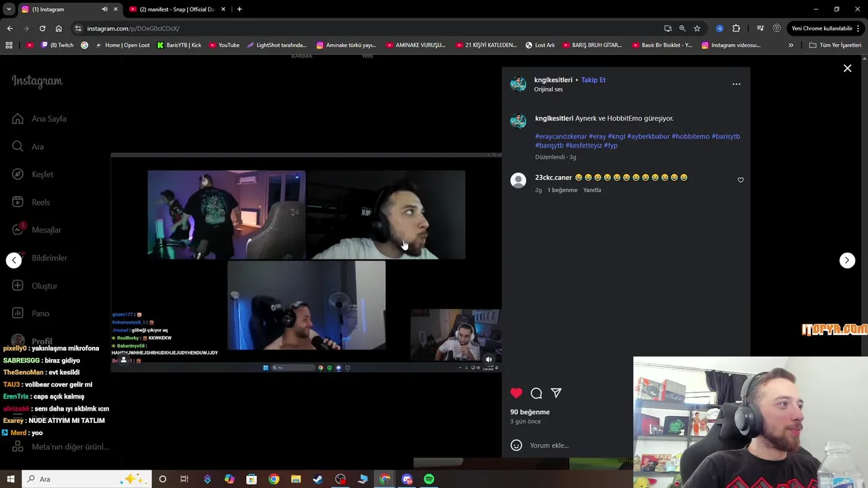The image size is (868, 488).
Task: Open Discord from the taskbar
Action: tap(407, 479)
